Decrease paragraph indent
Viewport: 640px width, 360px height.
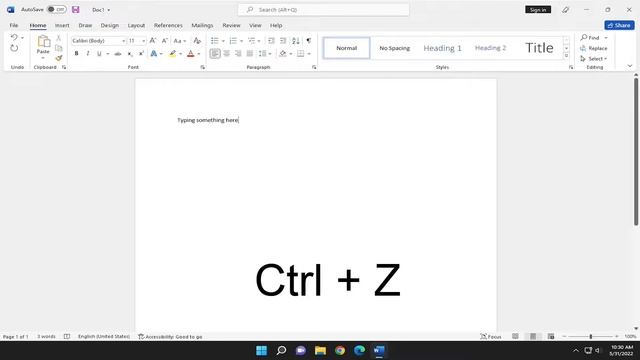tap(271, 41)
